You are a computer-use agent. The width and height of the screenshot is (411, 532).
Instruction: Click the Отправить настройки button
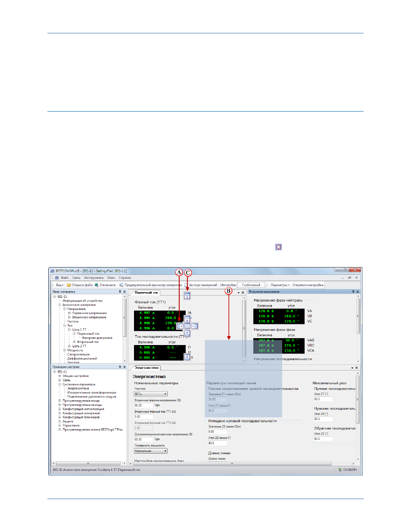[308, 285]
